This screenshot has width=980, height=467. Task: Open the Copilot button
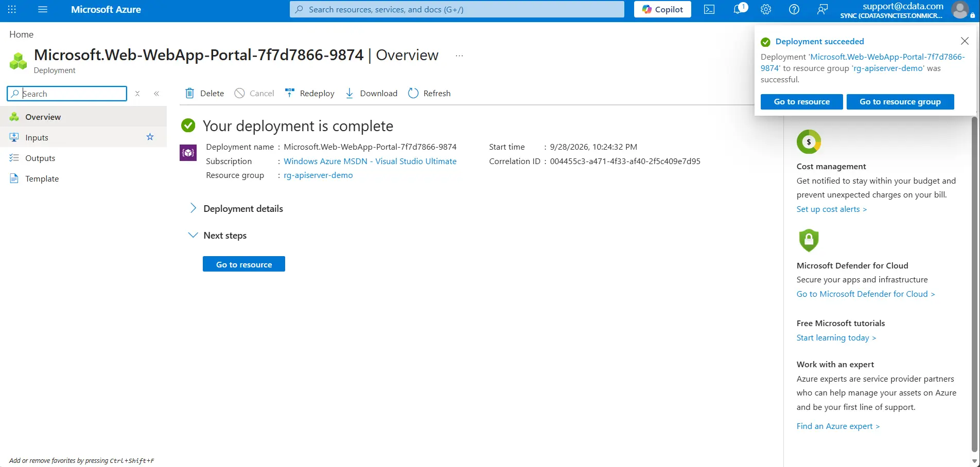click(x=662, y=9)
